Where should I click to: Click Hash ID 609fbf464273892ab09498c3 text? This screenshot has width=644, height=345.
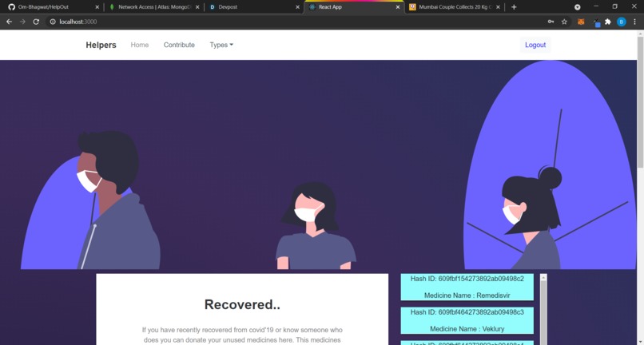467,312
